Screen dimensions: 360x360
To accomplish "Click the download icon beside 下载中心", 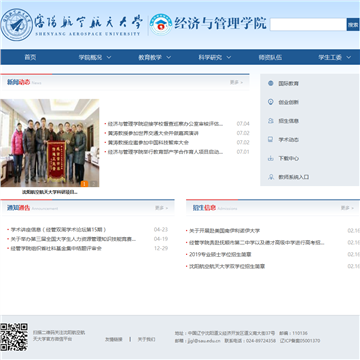I will coord(271,158).
